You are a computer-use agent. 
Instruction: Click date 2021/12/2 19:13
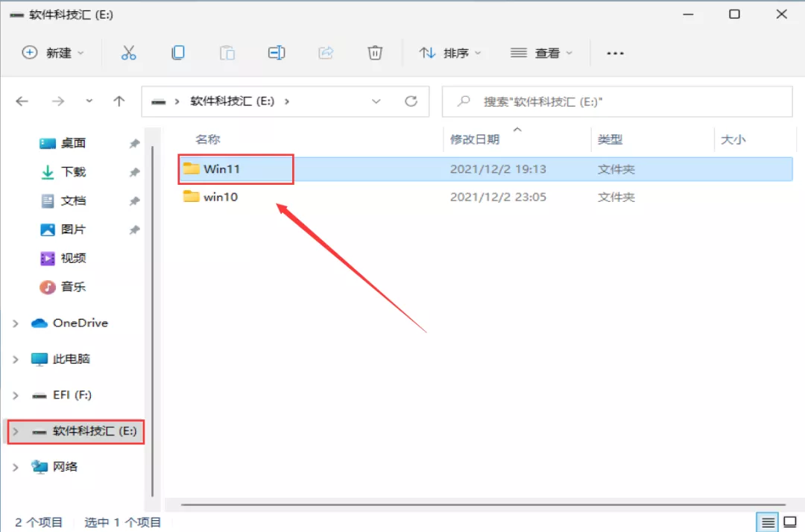498,169
